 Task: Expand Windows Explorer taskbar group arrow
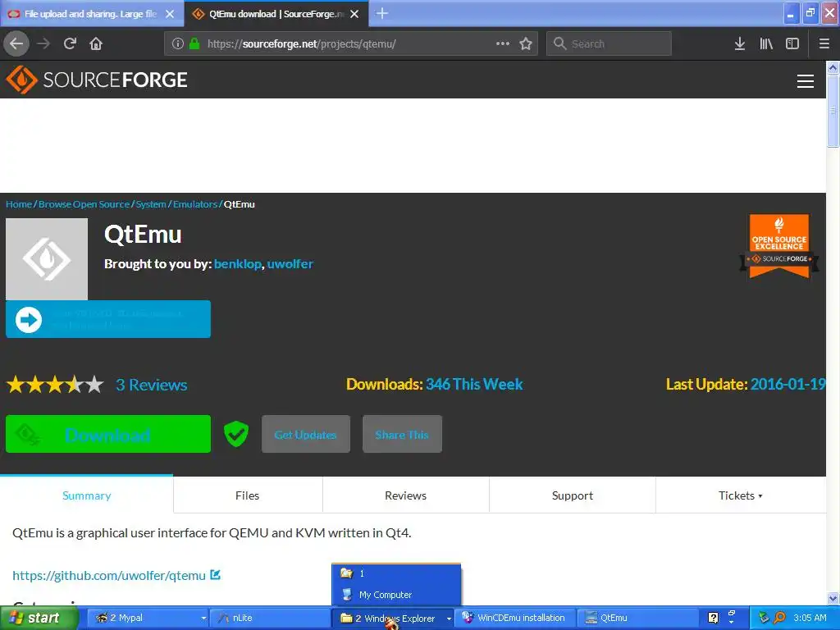[x=449, y=619]
